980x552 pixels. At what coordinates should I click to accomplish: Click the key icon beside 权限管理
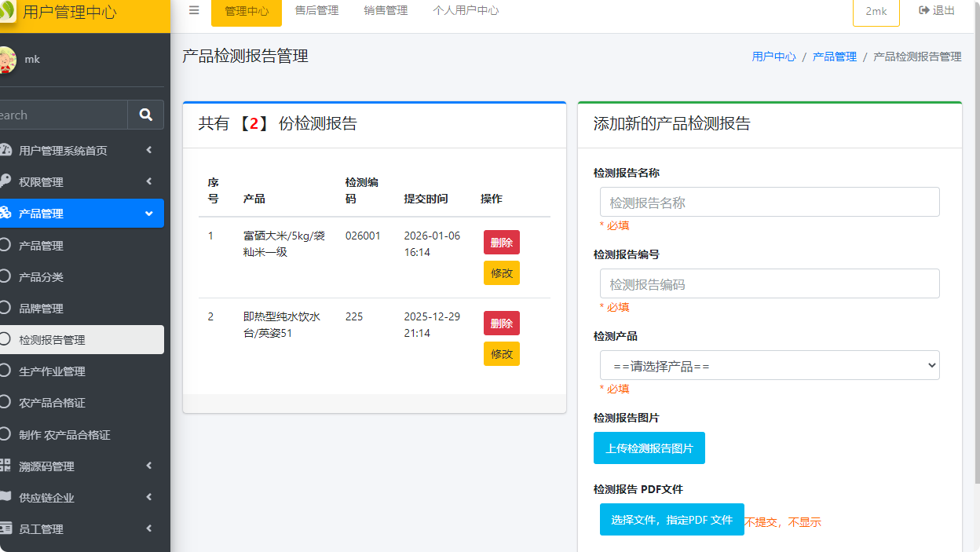click(x=5, y=181)
